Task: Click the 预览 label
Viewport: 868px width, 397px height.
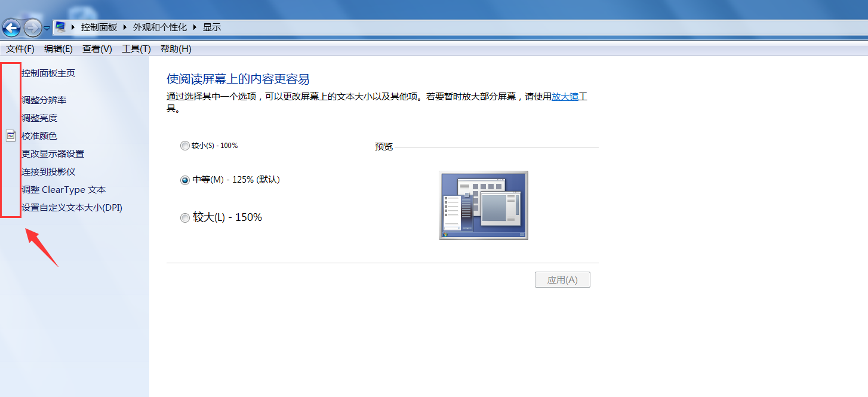Action: 384,147
